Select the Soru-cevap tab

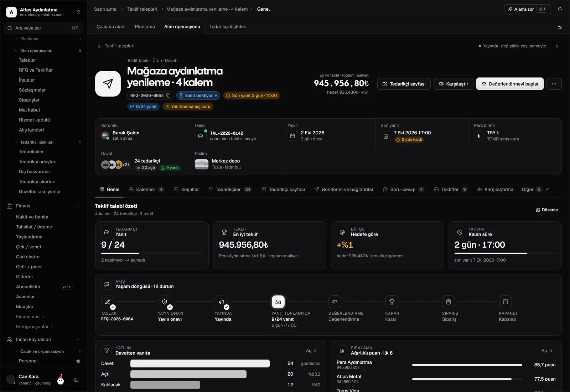point(404,190)
